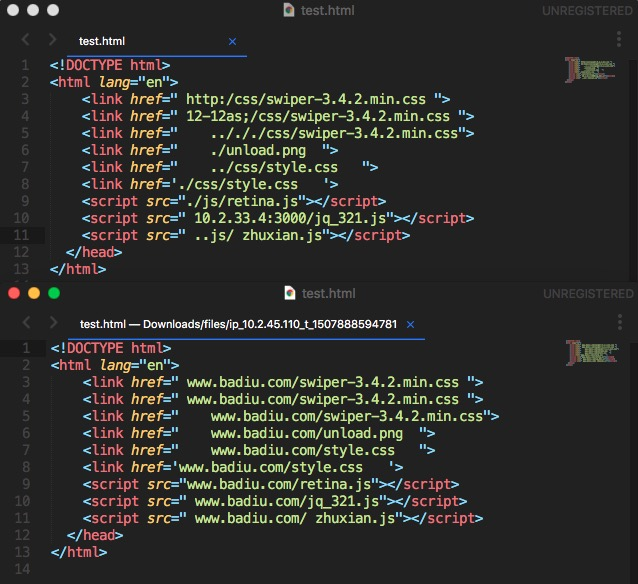Click the ./js/retina.js script line
Screen dimensions: 638x584
click(x=234, y=201)
